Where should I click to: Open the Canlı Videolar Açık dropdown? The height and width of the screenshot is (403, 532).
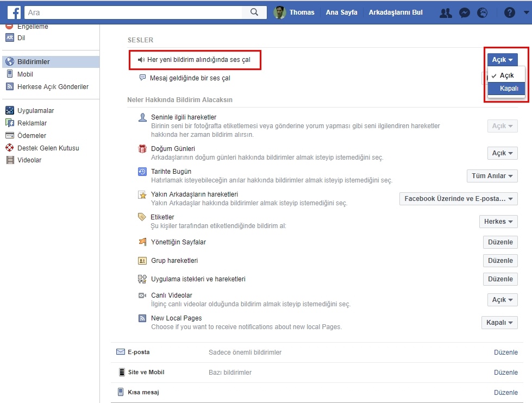tap(503, 300)
